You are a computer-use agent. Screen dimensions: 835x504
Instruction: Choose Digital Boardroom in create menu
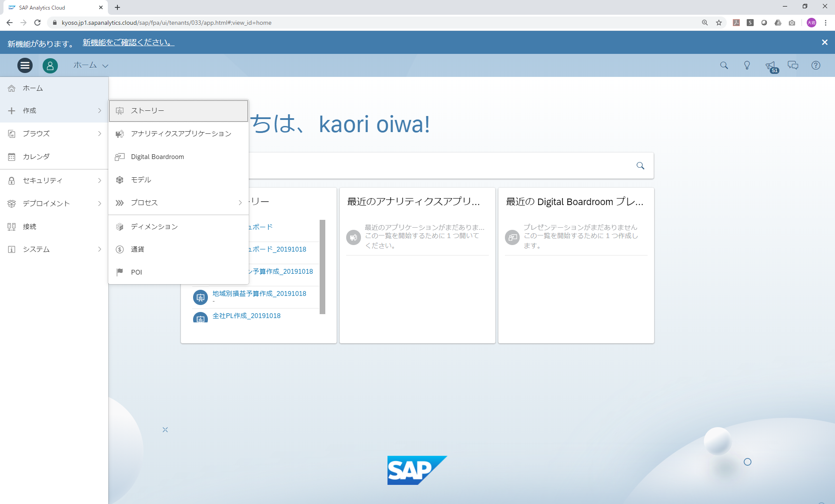[178, 157]
